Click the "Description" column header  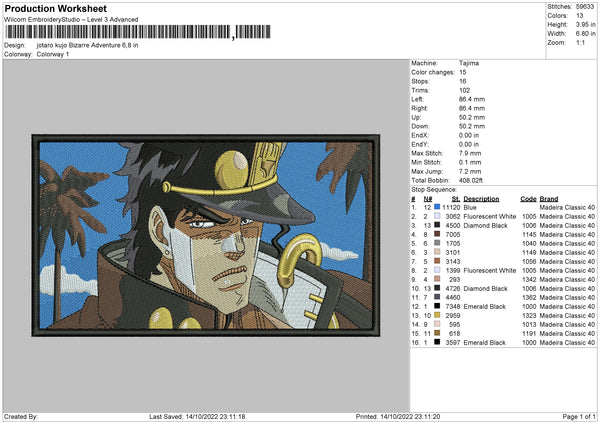click(481, 199)
